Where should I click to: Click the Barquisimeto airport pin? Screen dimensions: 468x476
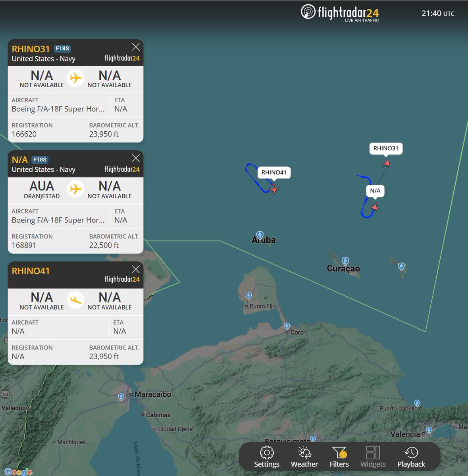[313, 439]
